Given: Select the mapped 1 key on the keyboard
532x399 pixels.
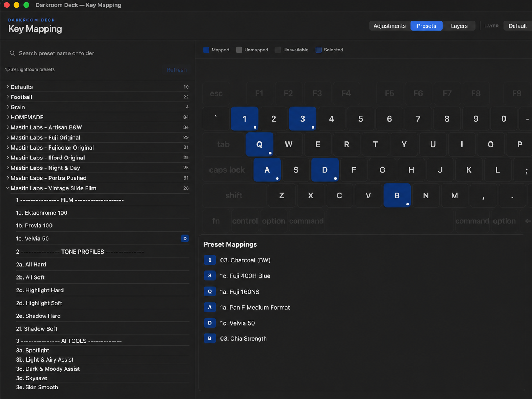Looking at the screenshot, I should coord(245,119).
